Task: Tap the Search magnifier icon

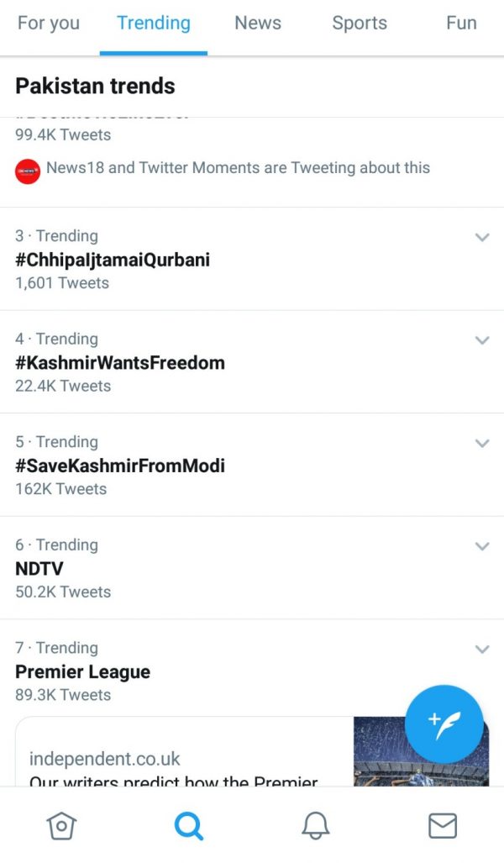Action: click(189, 826)
